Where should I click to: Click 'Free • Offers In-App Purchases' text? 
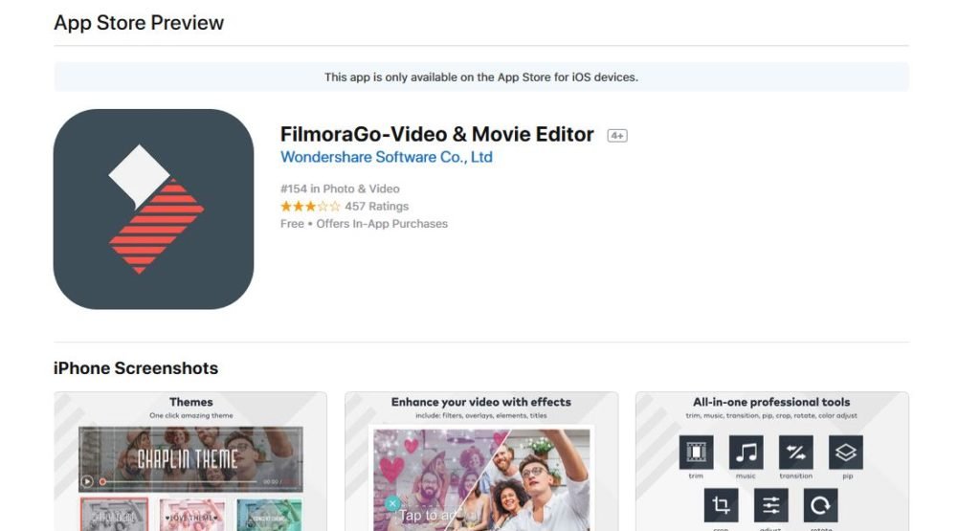364,224
